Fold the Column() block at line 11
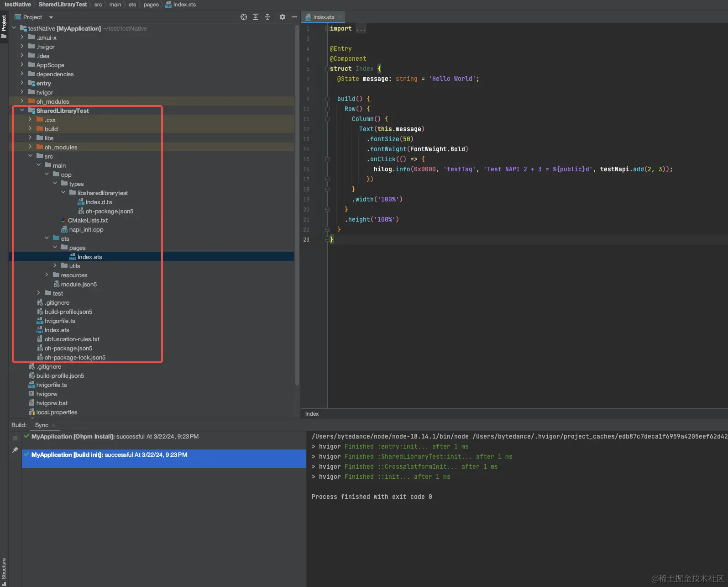This screenshot has width=728, height=587. click(x=327, y=119)
